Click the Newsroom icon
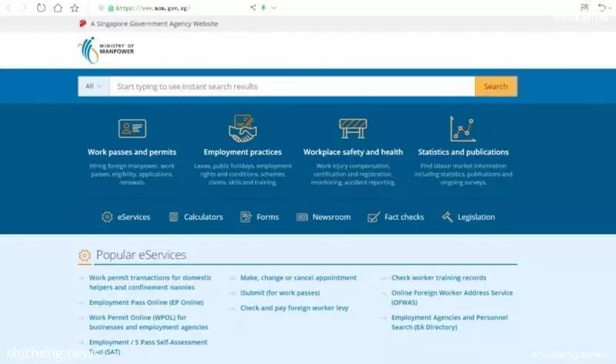The image size is (616, 364). [x=302, y=217]
